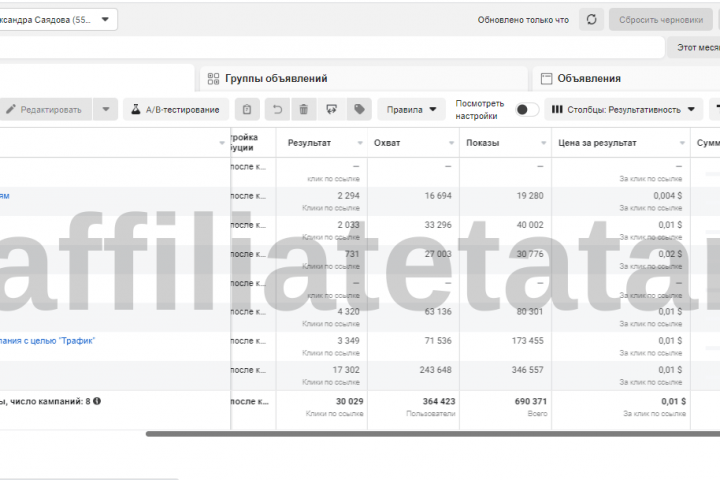Image resolution: width=720 pixels, height=480 pixels.
Task: Open the account selector dropdown
Action: click(x=57, y=19)
